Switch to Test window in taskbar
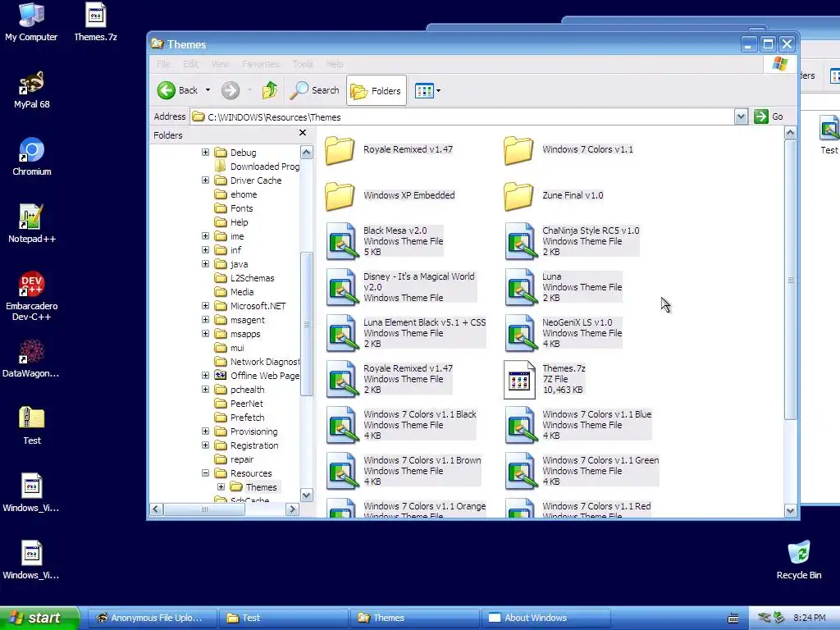Screen dimensions: 840x630 click(284, 618)
